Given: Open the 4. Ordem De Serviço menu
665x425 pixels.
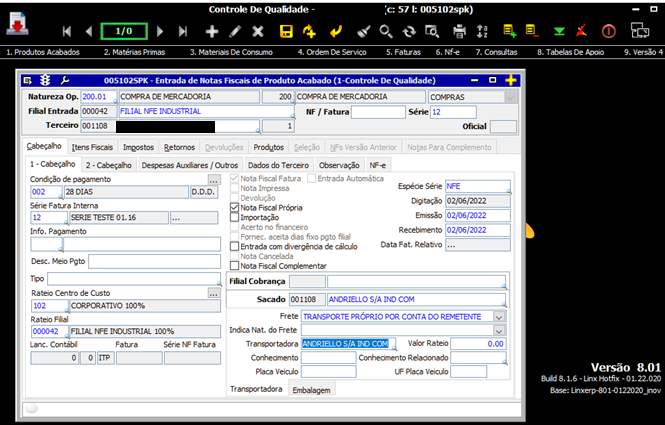Looking at the screenshot, I should (x=332, y=51).
